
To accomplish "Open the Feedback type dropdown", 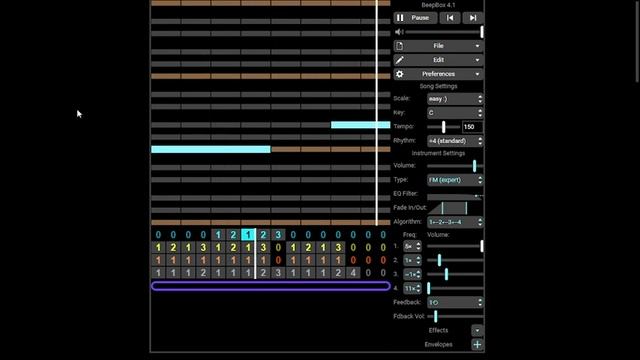I will tap(455, 302).
